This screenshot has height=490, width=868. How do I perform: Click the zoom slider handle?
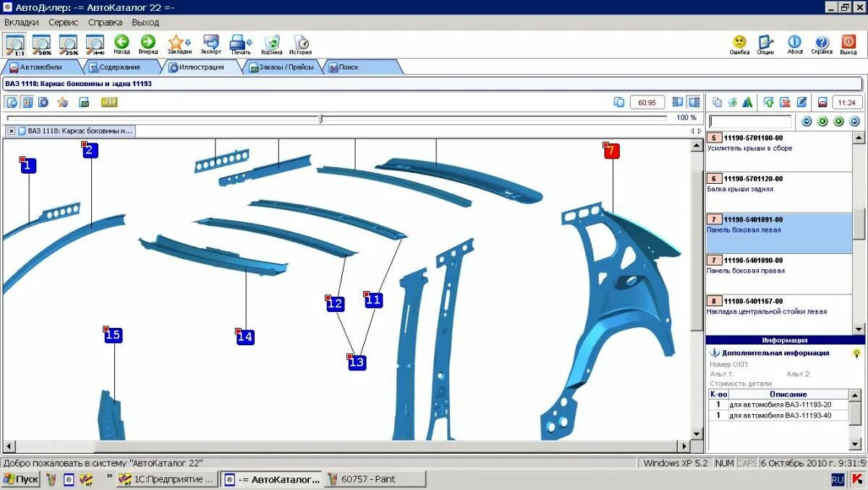[320, 118]
